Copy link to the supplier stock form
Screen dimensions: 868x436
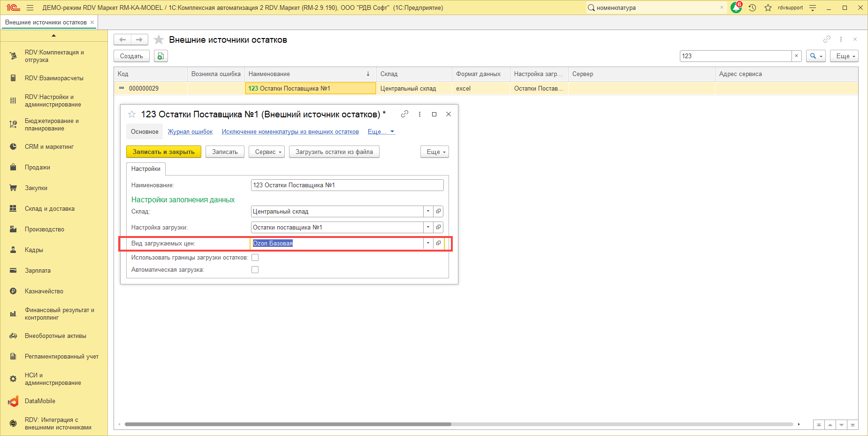(404, 114)
